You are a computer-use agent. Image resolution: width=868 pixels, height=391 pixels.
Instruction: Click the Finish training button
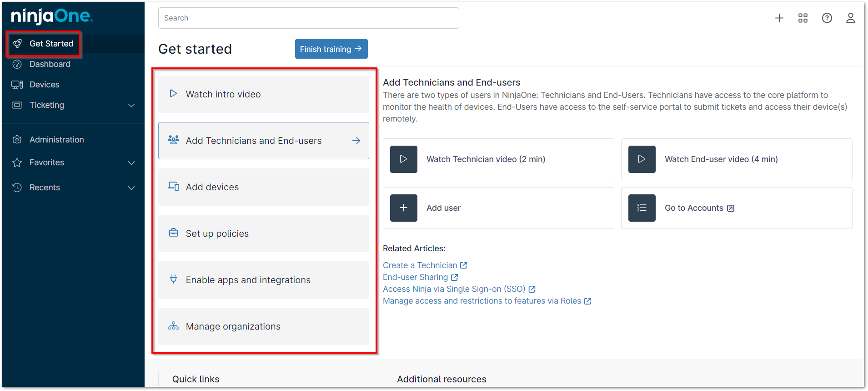coord(331,49)
